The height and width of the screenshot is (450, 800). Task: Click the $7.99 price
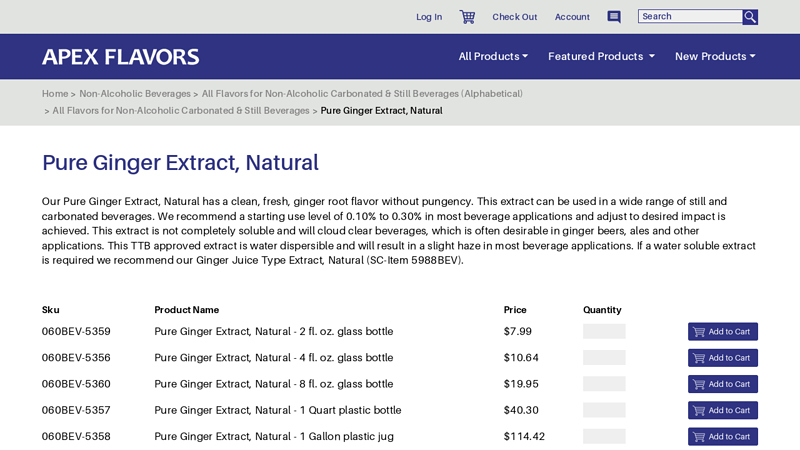[517, 332]
